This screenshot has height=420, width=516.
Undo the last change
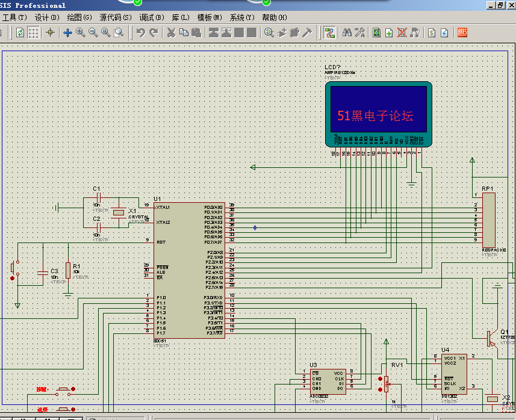pos(141,32)
